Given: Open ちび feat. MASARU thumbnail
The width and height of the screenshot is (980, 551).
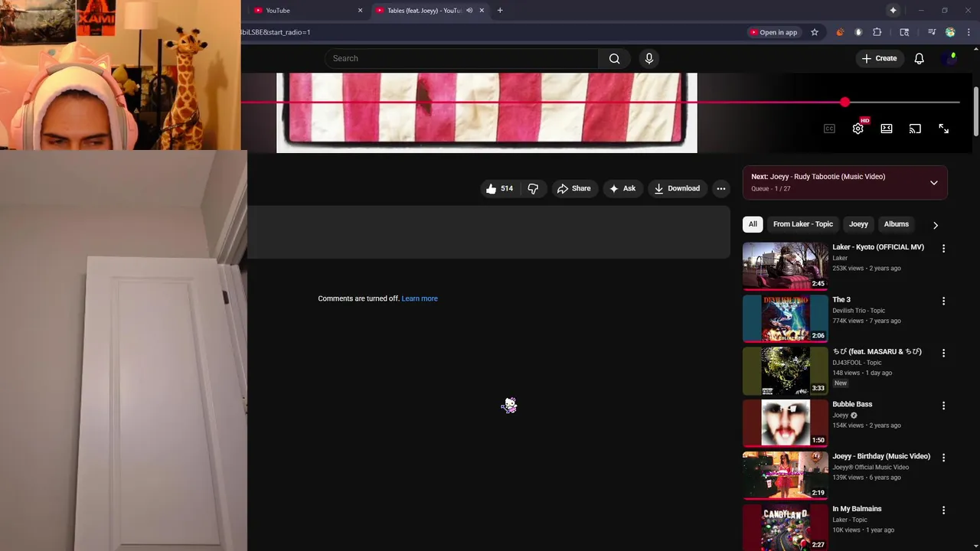Looking at the screenshot, I should click(x=785, y=370).
